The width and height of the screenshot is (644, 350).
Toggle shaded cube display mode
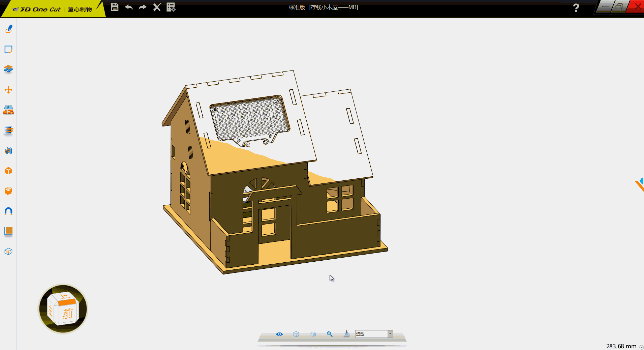pos(313,334)
